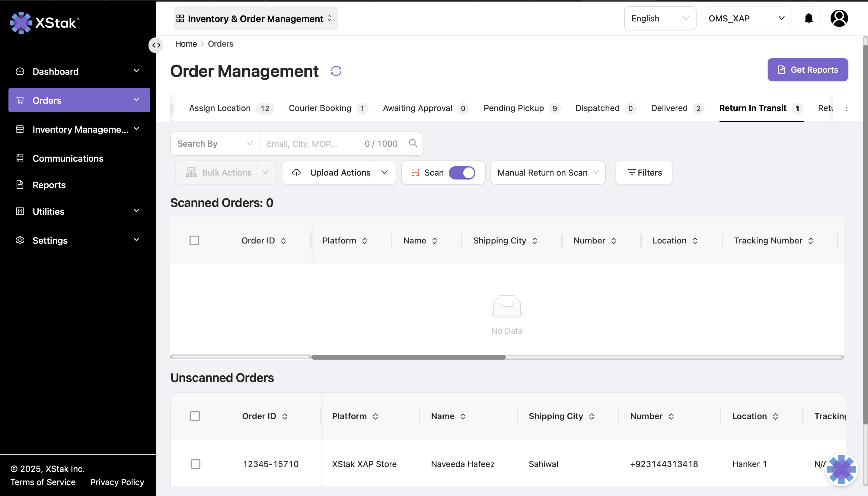
Task: Click the Get Reports button
Action: point(807,69)
